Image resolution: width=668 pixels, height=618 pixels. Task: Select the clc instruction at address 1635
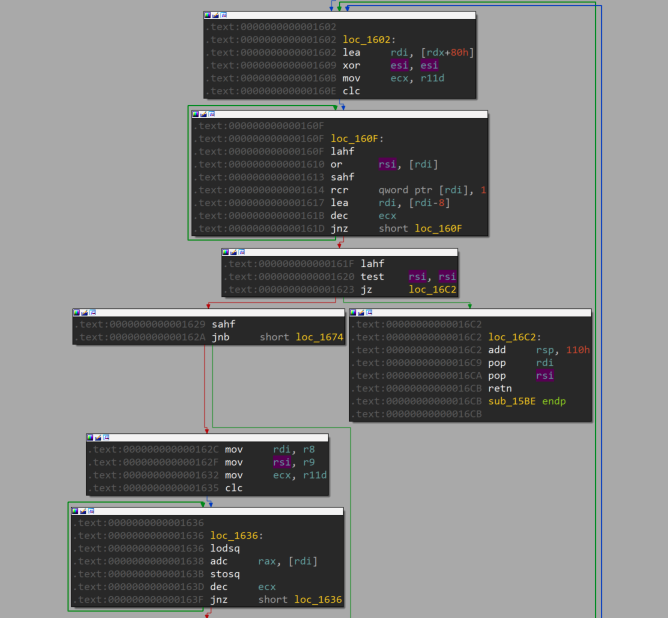(x=233, y=488)
